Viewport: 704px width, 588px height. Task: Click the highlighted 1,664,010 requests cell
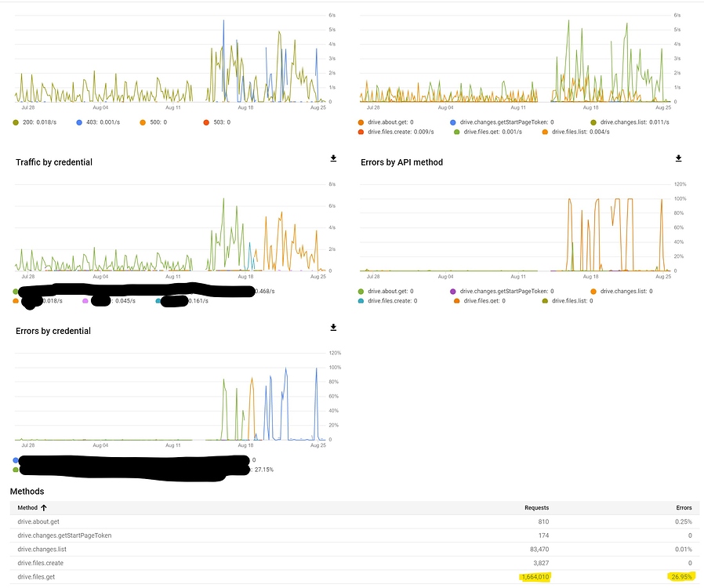[x=535, y=577]
